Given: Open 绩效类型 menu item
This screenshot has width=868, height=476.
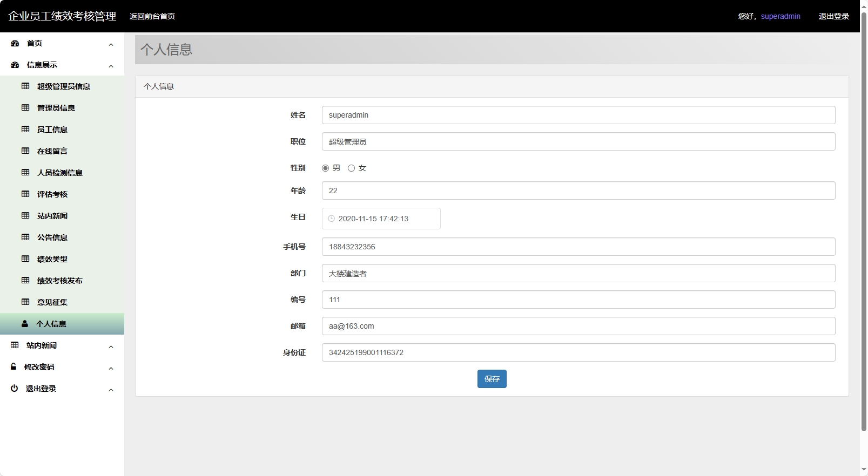Looking at the screenshot, I should click(62, 259).
